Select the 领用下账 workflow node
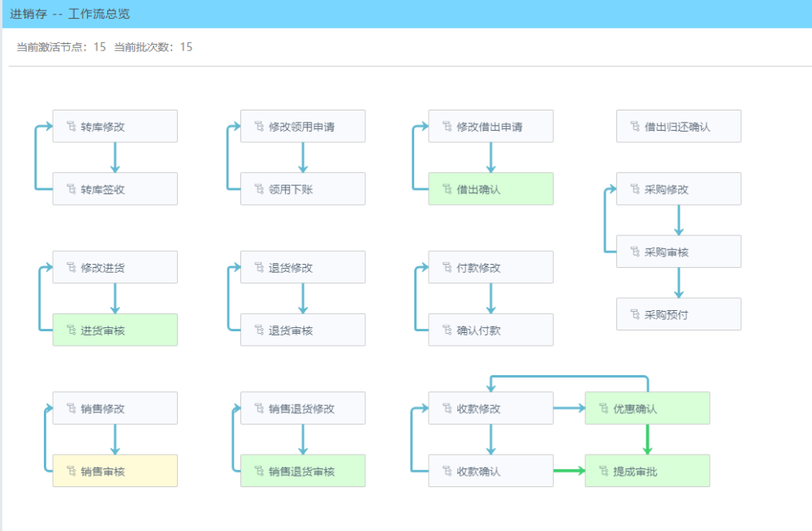The image size is (812, 531). 303,188
